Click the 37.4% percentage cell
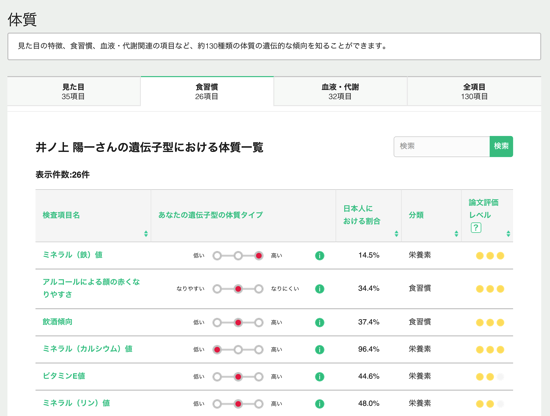Image resolution: width=550 pixels, height=416 pixels. click(x=369, y=322)
